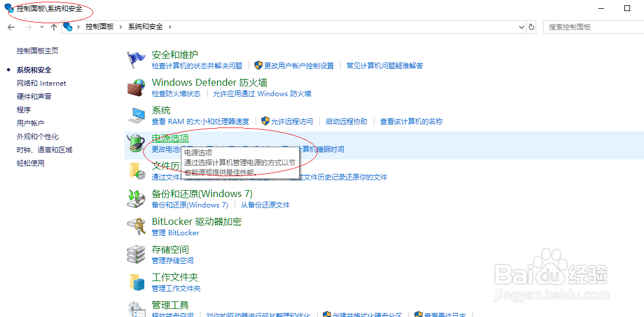Click 查看 RAM 的大小和处理器速度 link
The height and width of the screenshot is (317, 644).
(x=201, y=122)
